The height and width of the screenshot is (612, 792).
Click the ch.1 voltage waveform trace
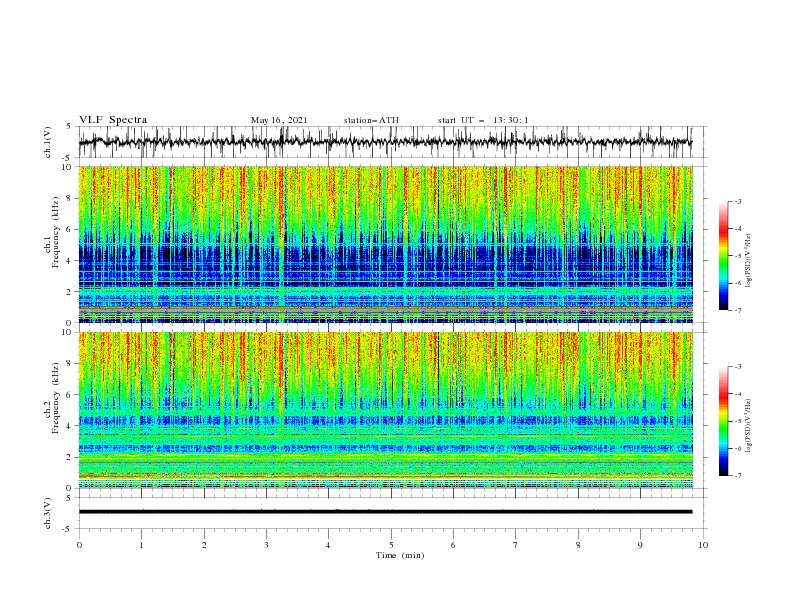coord(385,142)
